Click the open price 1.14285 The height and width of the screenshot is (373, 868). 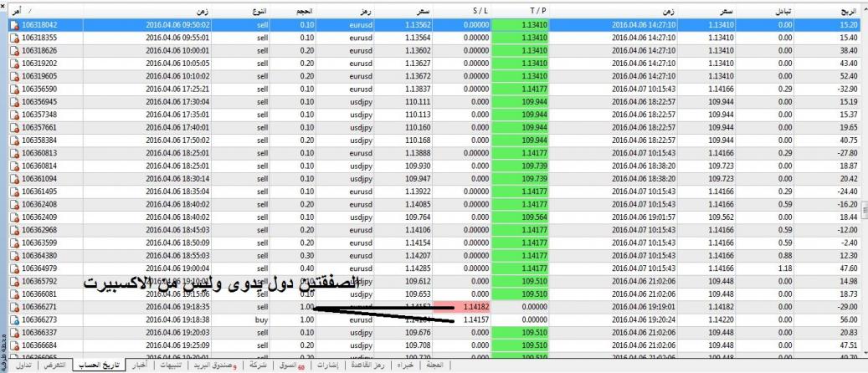click(x=418, y=268)
